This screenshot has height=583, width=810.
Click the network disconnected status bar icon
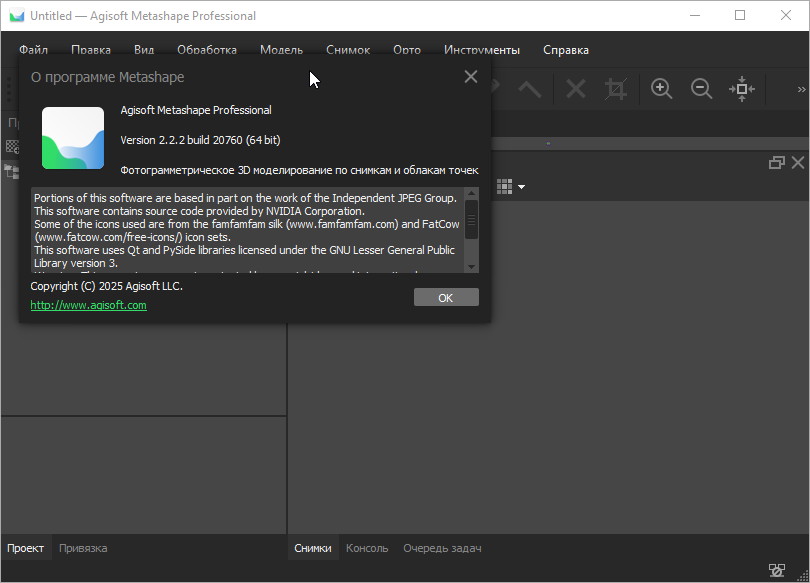click(776, 570)
